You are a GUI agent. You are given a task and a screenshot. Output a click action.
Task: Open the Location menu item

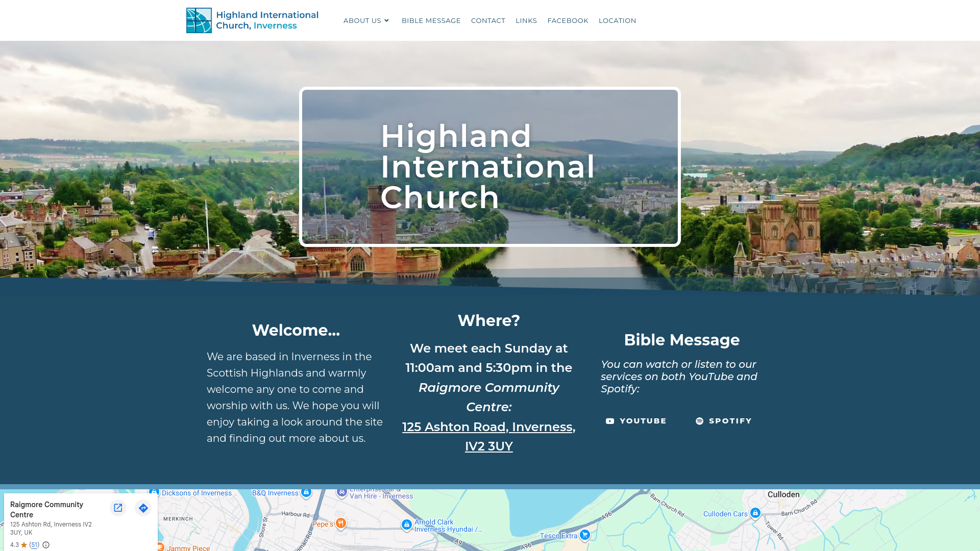tap(617, 20)
